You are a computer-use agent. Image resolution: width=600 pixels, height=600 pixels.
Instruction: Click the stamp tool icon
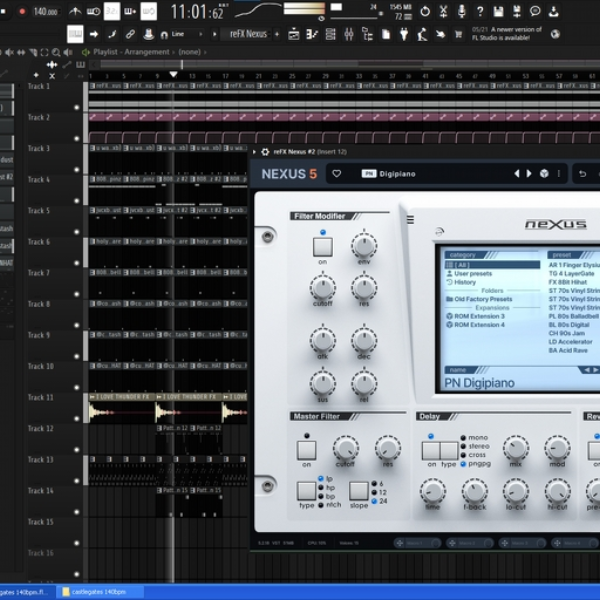pyautogui.click(x=148, y=34)
